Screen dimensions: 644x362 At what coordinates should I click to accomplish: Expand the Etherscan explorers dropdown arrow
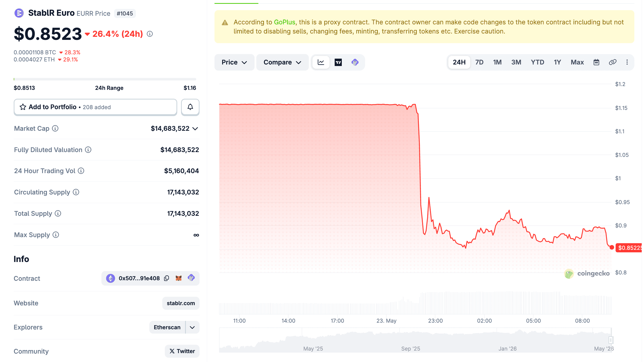pos(192,327)
